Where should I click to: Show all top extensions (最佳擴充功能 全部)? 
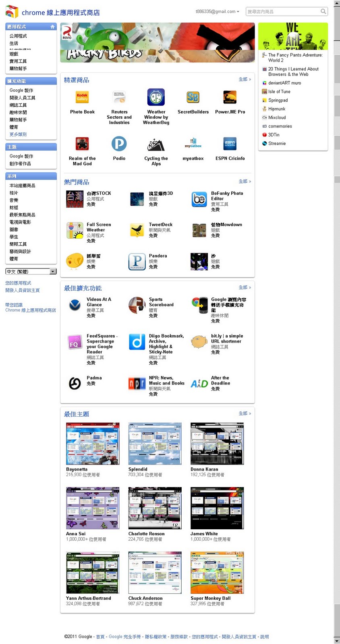245,287
